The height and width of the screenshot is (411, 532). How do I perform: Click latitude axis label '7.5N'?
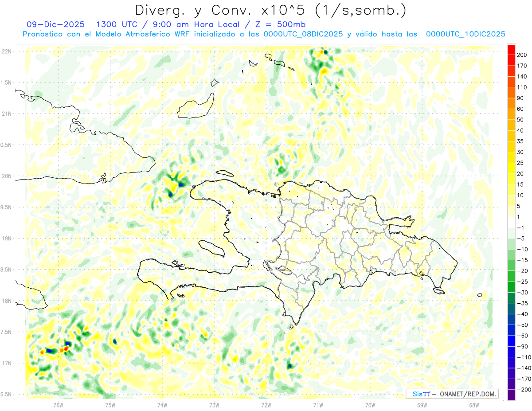pos(6,332)
